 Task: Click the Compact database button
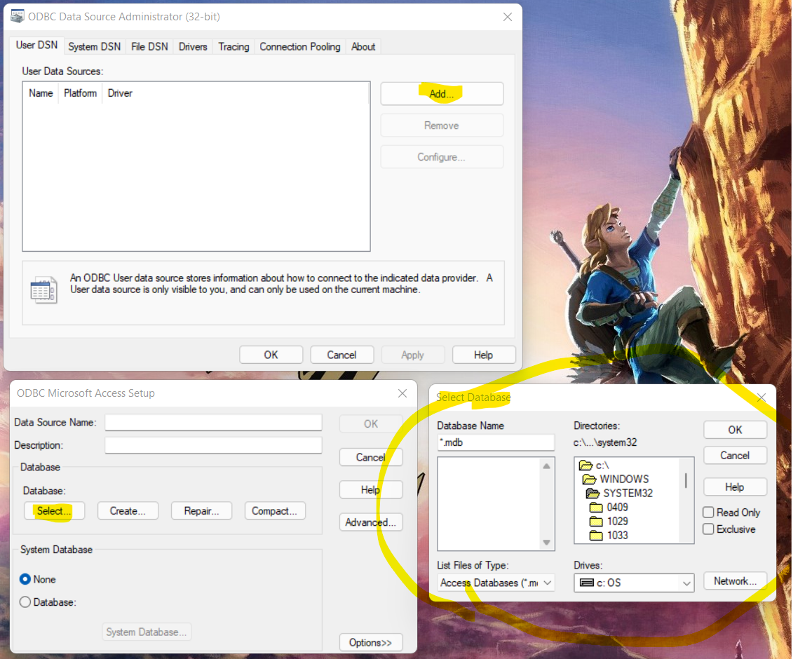point(274,511)
